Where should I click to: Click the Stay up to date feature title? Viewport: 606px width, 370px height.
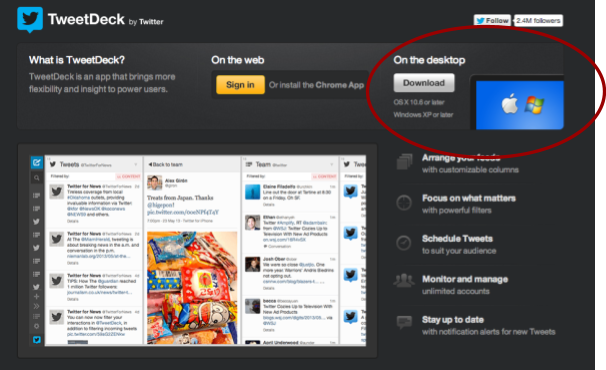click(453, 320)
